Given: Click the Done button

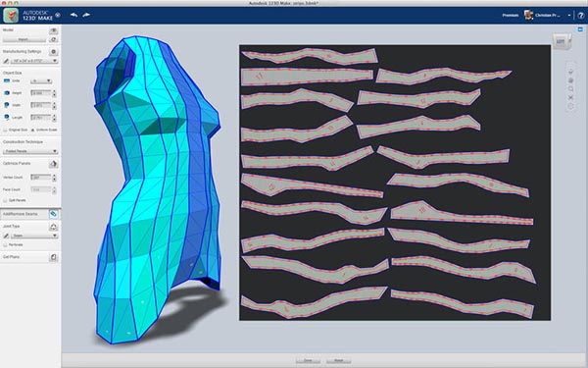Looking at the screenshot, I should point(308,360).
